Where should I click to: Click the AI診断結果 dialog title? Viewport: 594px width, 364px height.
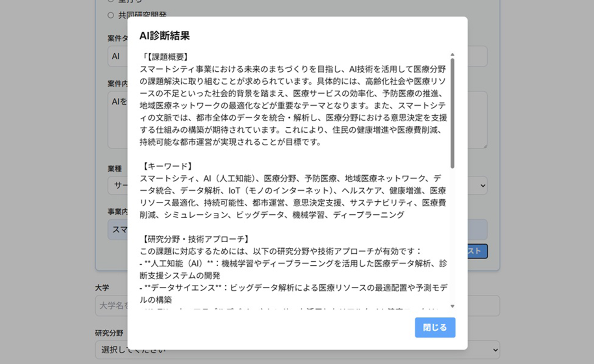[x=165, y=36]
